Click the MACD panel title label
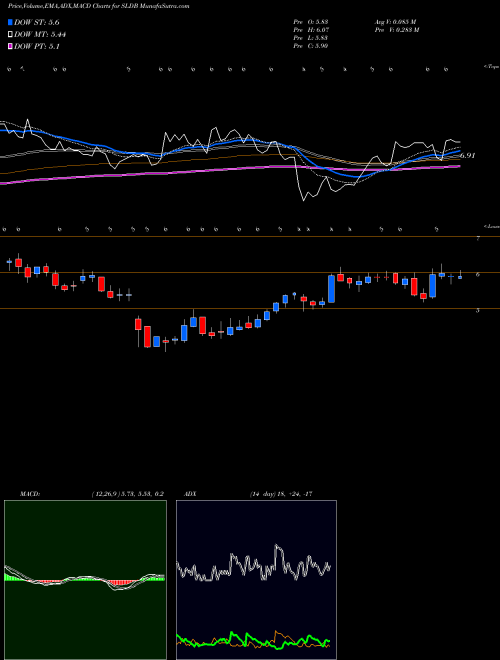This screenshot has width=500, height=660. 30,494
